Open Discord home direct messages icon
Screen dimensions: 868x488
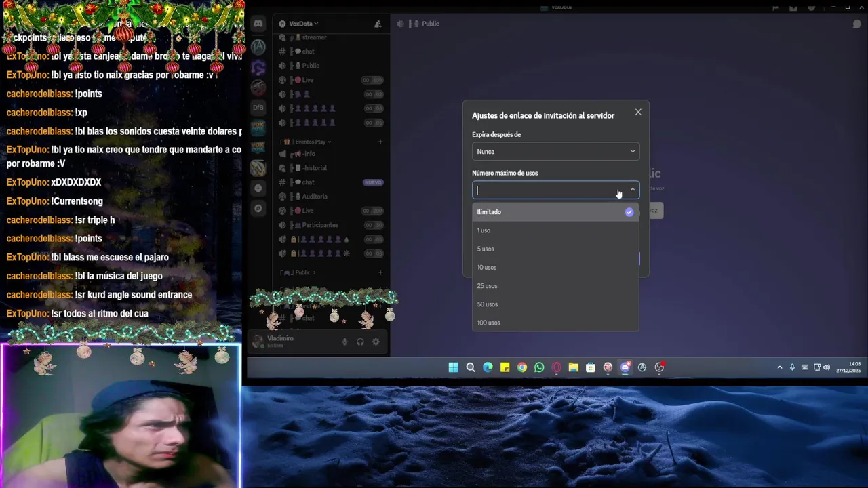[x=258, y=24]
